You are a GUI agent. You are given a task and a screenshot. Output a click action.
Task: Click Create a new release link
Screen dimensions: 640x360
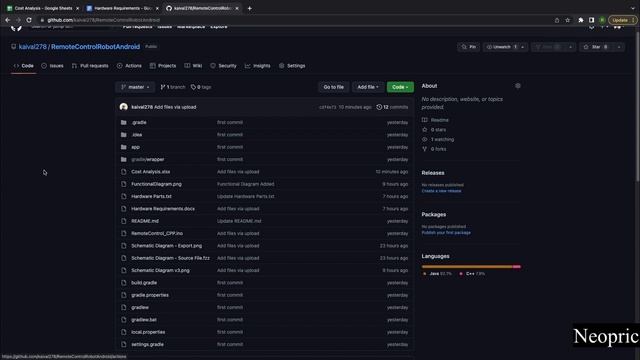(441, 191)
